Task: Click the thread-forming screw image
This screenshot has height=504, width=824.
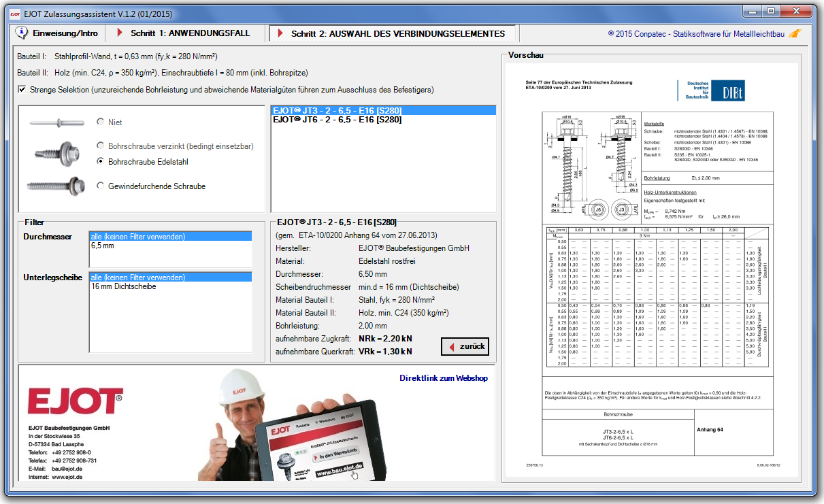Action: pos(56,184)
